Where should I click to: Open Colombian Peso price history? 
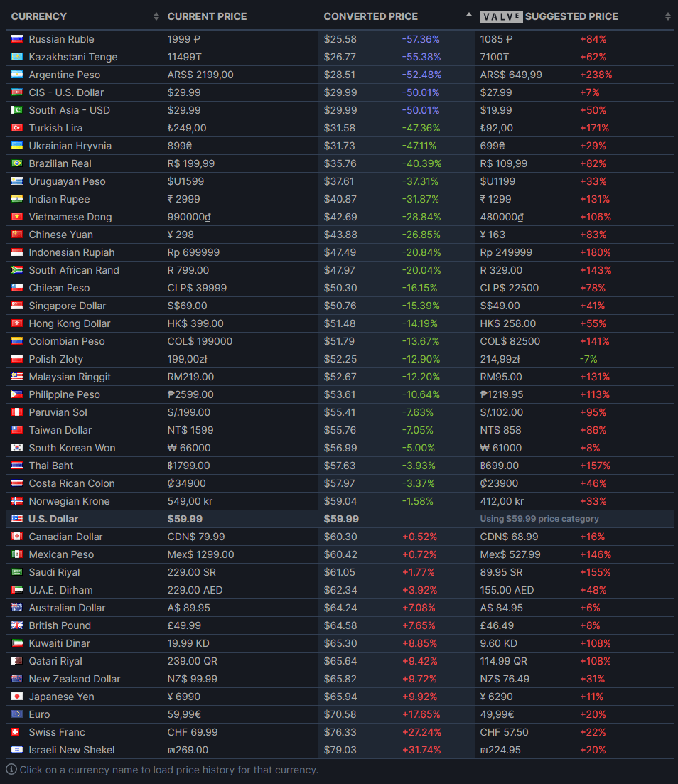tap(67, 341)
